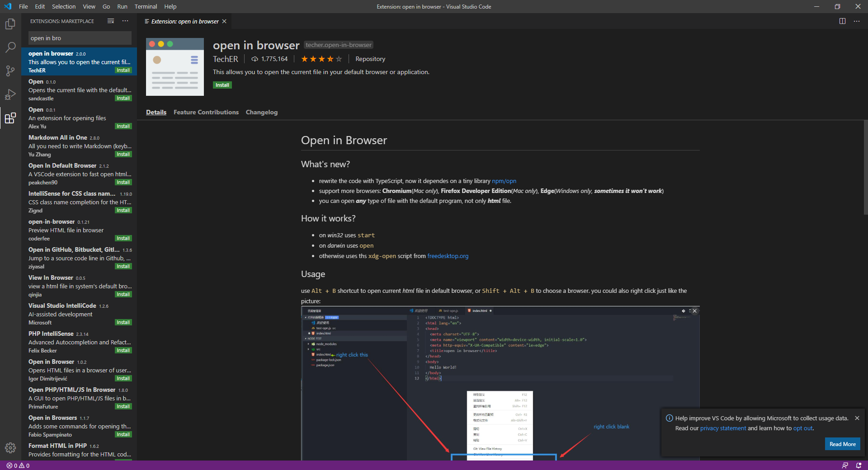Image resolution: width=868 pixels, height=470 pixels.
Task: Open the Explorer view in activity bar
Action: (x=10, y=23)
